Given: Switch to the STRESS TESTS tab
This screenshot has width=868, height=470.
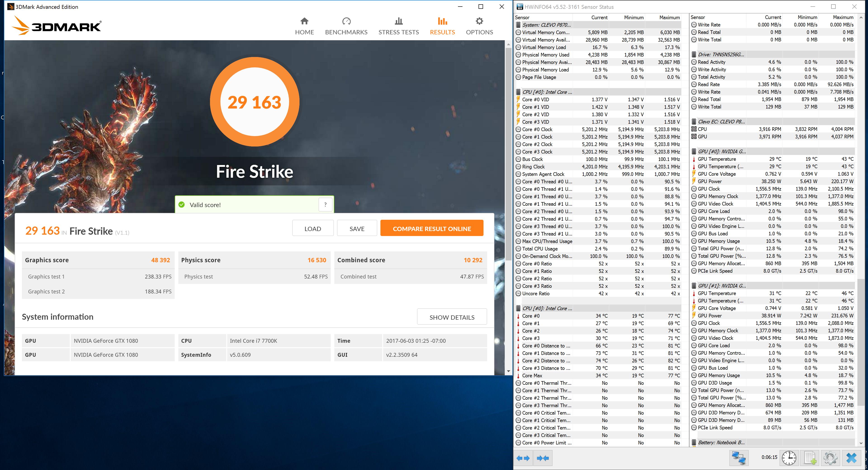Looking at the screenshot, I should pos(399,26).
